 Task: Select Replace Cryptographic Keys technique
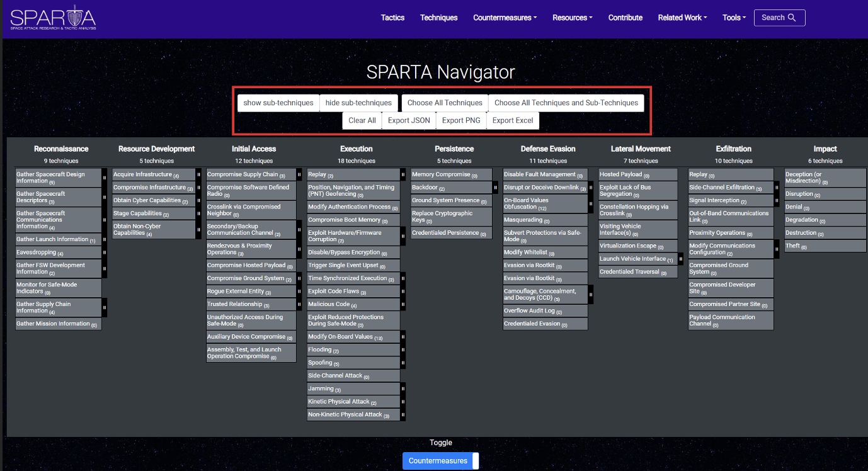(452, 217)
